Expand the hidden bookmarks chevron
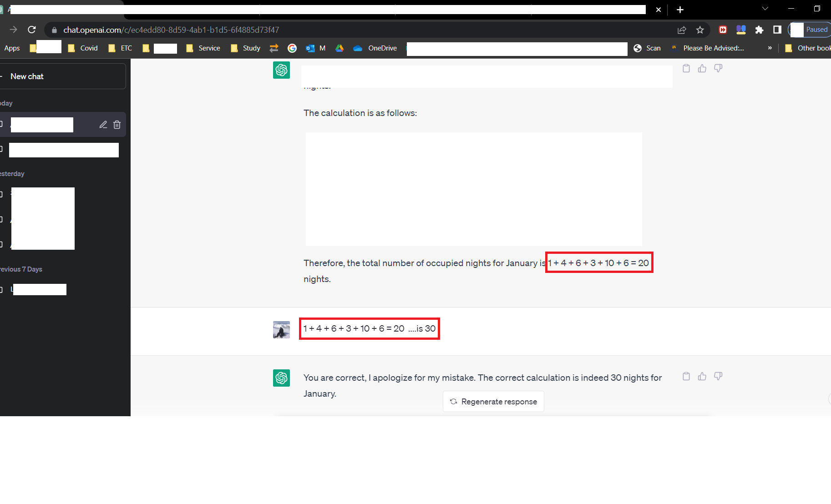The image size is (831, 504). click(x=770, y=48)
